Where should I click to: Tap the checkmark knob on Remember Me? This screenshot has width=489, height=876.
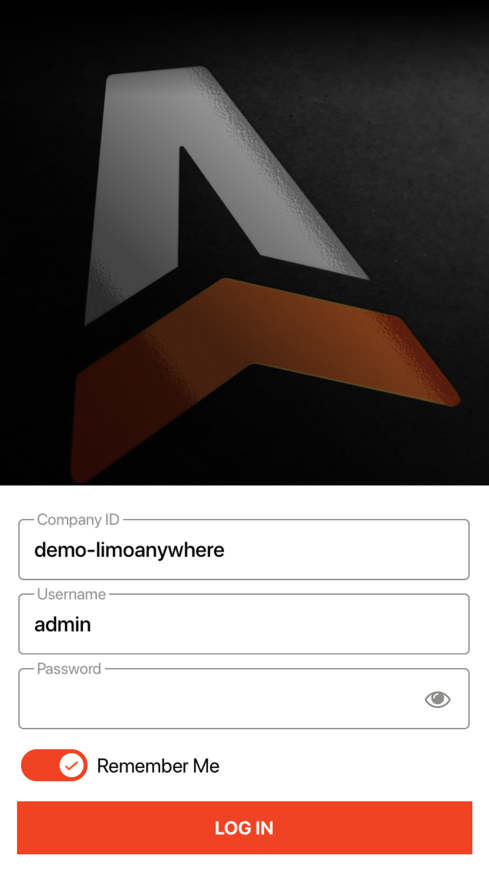[x=72, y=765]
